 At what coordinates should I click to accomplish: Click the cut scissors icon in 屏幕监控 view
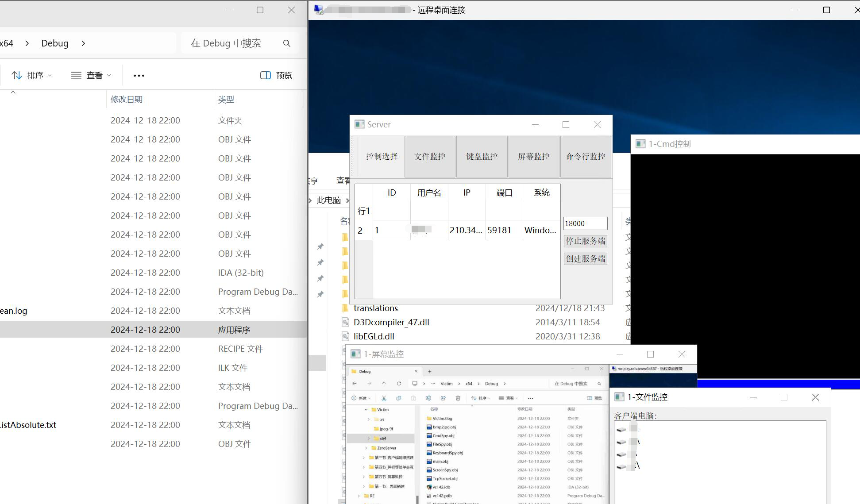pyautogui.click(x=384, y=398)
